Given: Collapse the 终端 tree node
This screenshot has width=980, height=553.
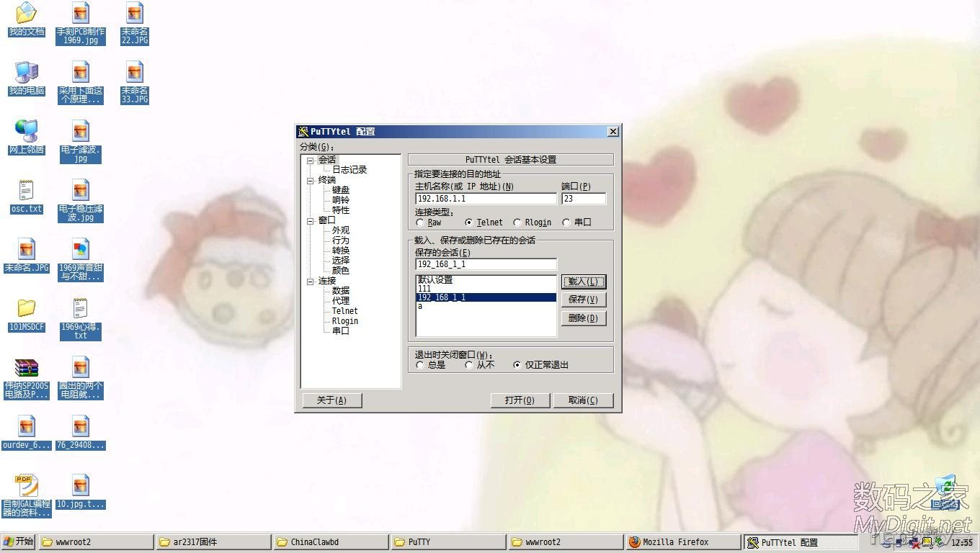Looking at the screenshot, I should pos(310,181).
